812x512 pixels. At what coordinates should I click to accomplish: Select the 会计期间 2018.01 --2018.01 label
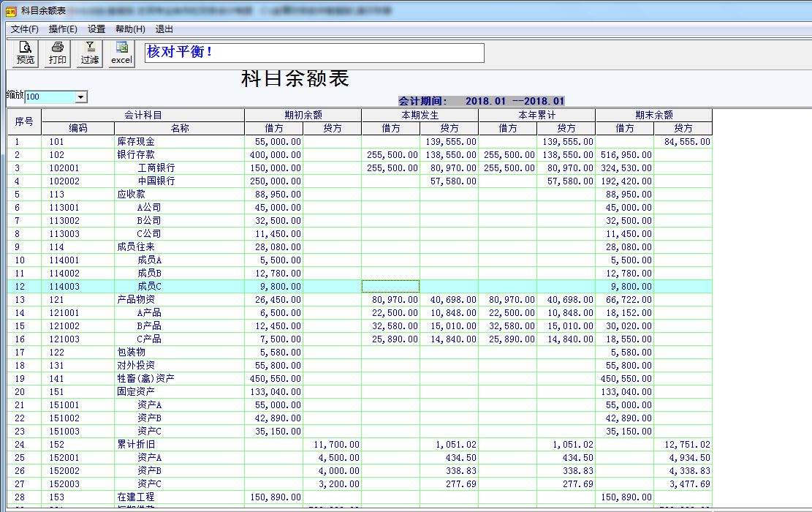point(481,101)
